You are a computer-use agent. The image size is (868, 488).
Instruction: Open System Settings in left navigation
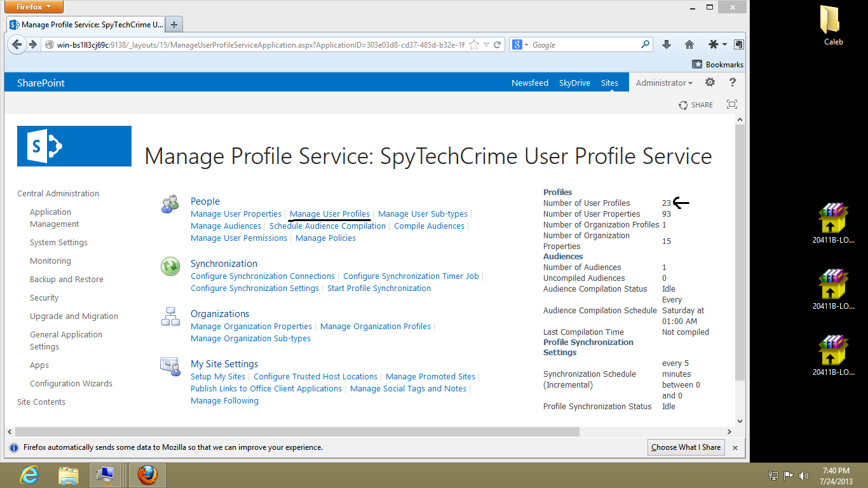(x=58, y=243)
